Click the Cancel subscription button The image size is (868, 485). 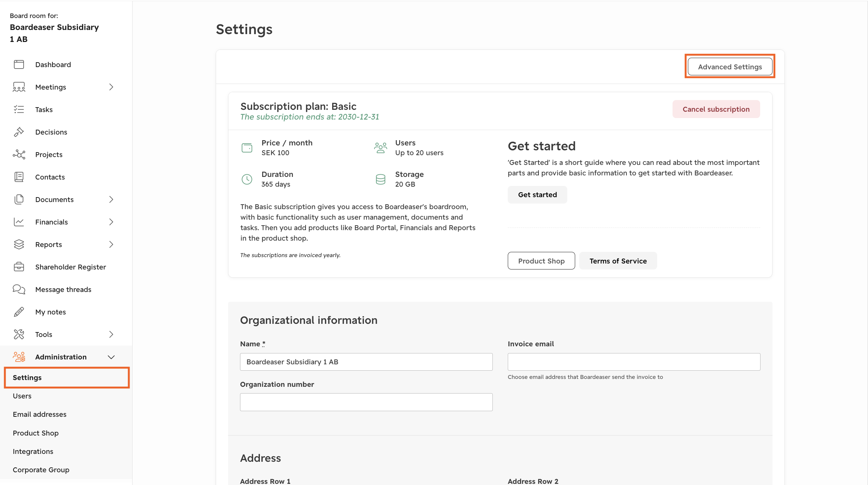coord(716,109)
